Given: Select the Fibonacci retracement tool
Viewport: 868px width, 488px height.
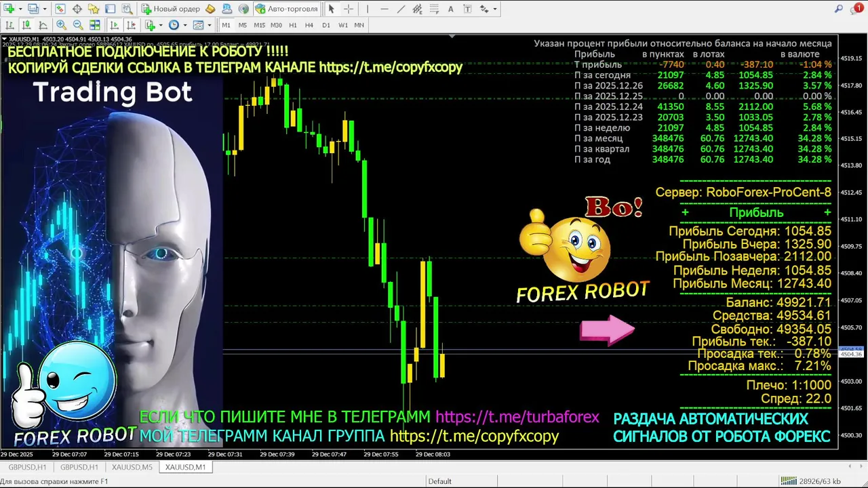Looking at the screenshot, I should [435, 9].
